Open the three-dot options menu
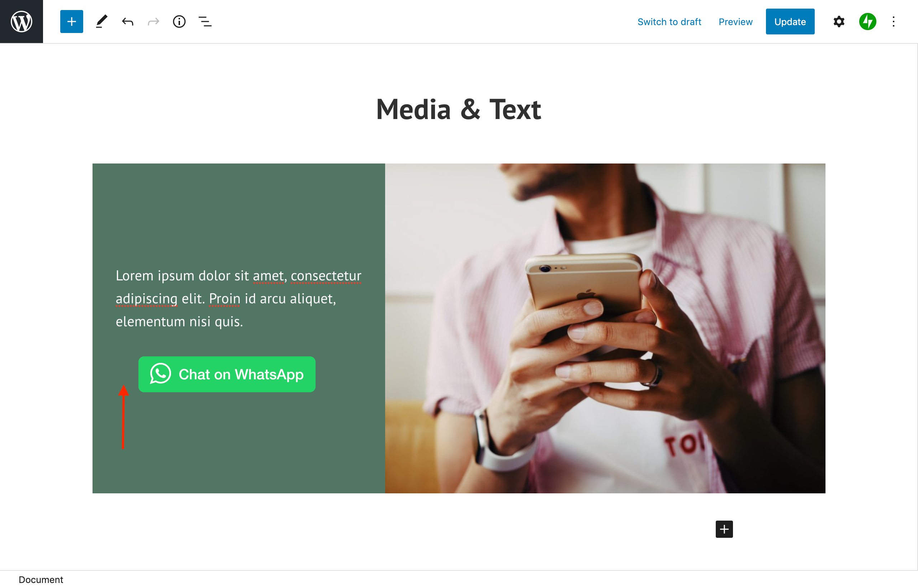Image resolution: width=918 pixels, height=588 pixels. pos(894,22)
